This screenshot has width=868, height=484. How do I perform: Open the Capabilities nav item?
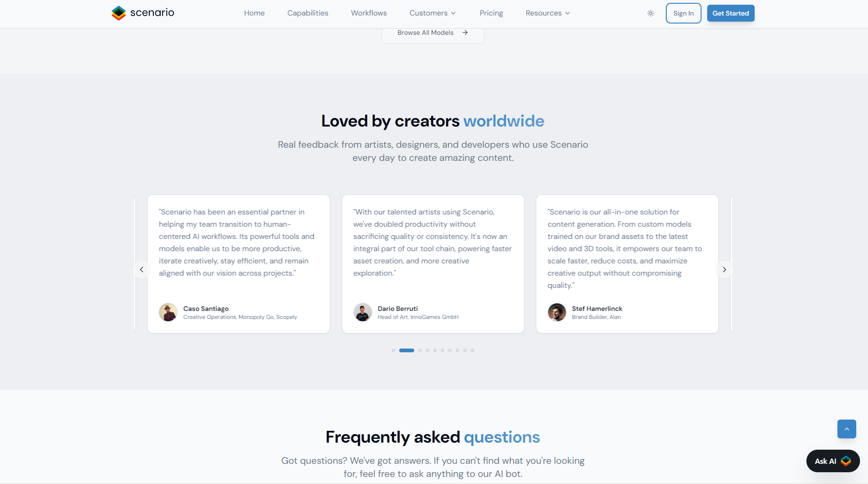tap(308, 13)
